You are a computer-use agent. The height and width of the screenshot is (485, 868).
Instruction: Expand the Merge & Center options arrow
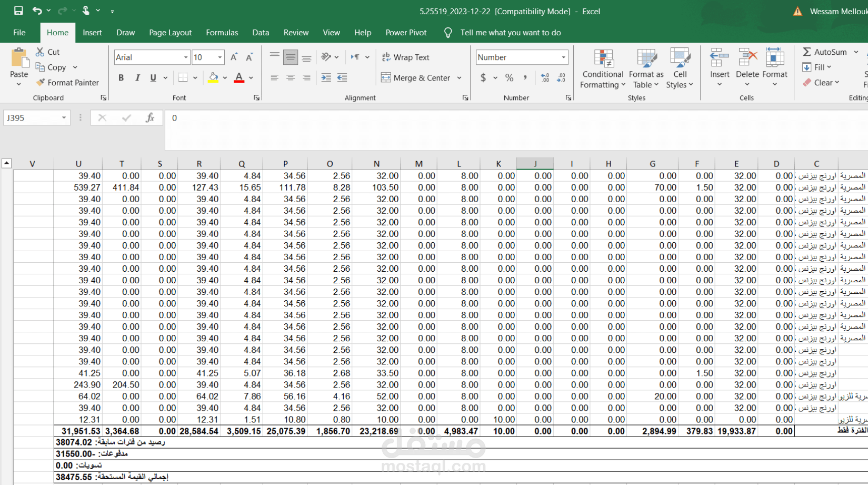point(459,77)
